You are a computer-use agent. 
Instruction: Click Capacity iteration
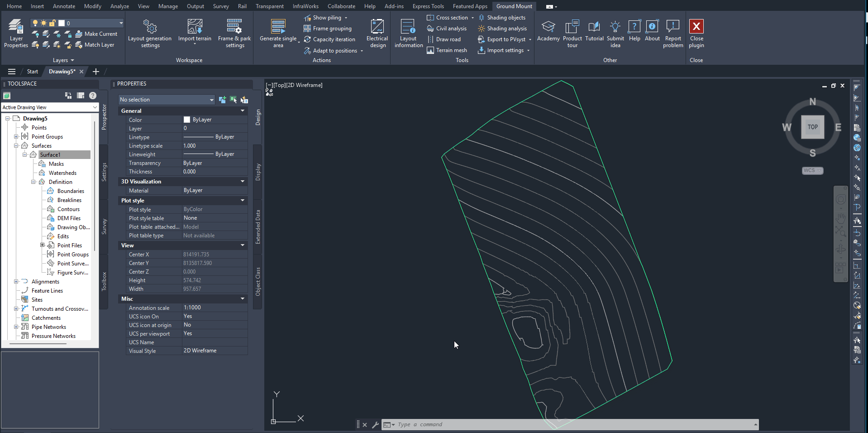coord(329,39)
